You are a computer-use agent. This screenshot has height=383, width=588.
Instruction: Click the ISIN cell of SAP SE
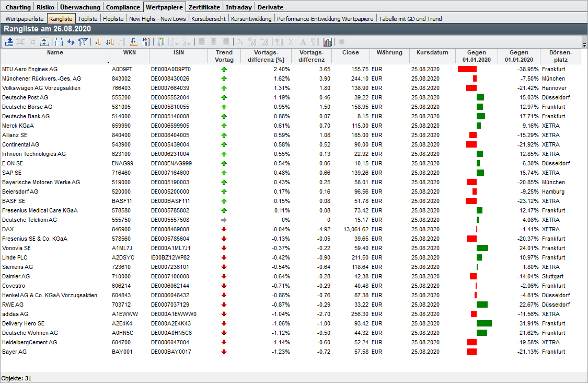(x=171, y=173)
